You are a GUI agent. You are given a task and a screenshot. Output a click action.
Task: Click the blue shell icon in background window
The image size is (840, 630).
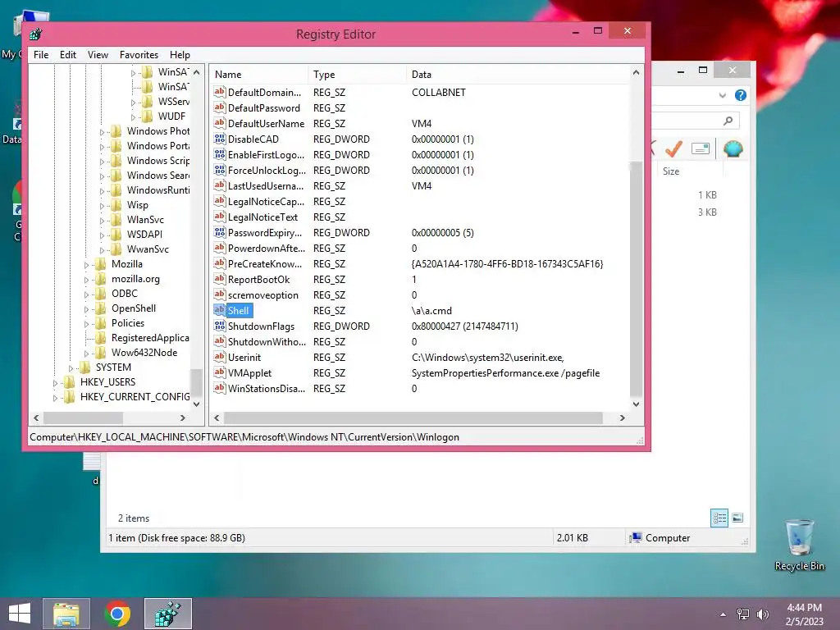[733, 148]
